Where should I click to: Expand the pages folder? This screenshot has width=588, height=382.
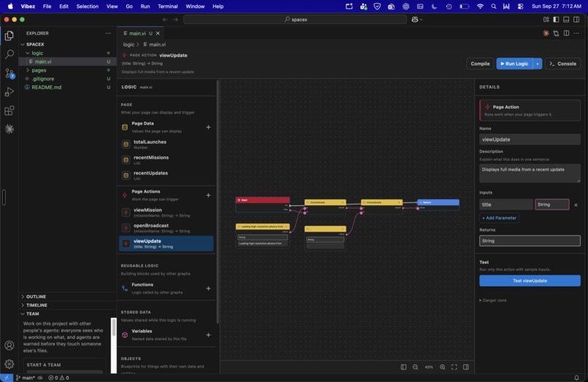(28, 70)
